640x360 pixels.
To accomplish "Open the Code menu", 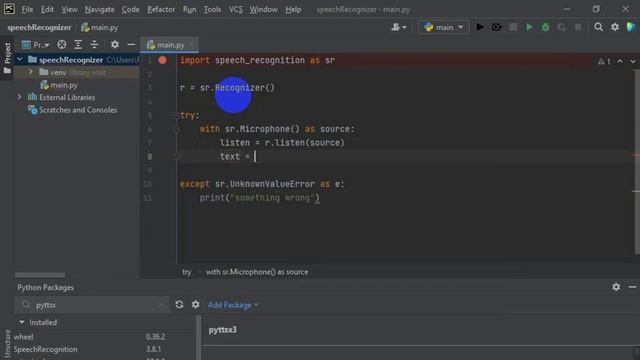I will [x=131, y=9].
